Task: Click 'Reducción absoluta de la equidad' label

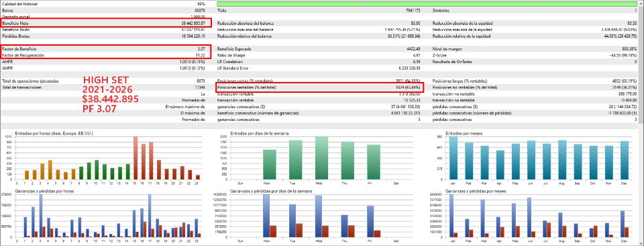Action: coord(463,24)
